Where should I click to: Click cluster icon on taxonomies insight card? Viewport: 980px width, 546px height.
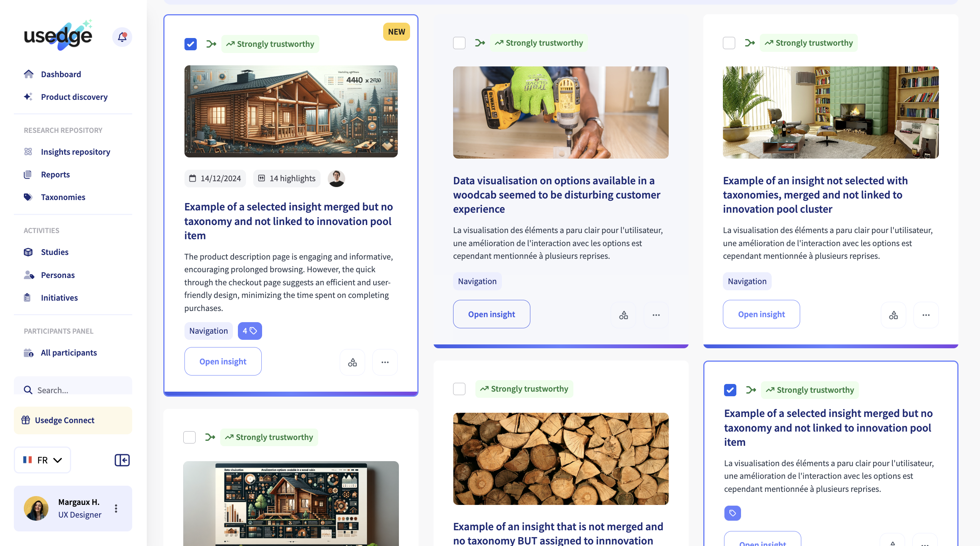pyautogui.click(x=893, y=315)
